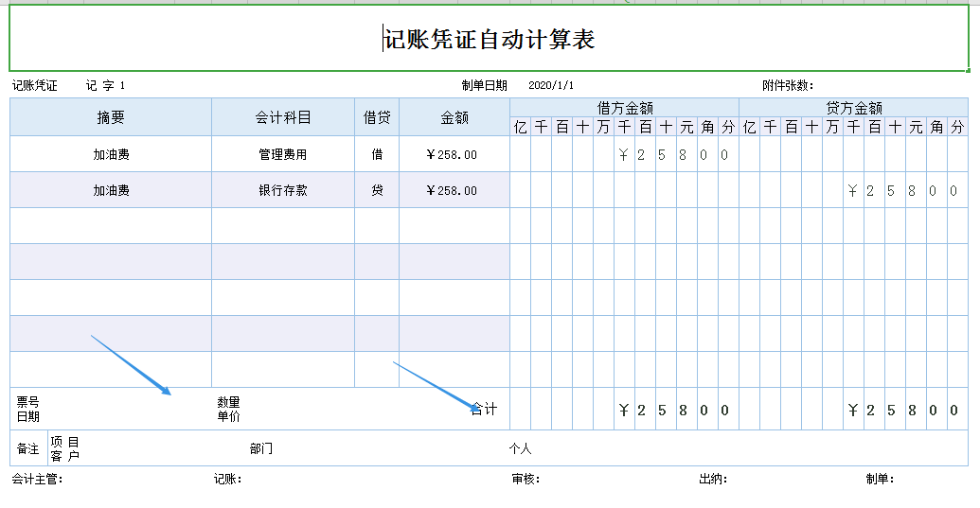Click the 记账凭证 label below the title
This screenshot has width=980, height=508.
(x=34, y=85)
